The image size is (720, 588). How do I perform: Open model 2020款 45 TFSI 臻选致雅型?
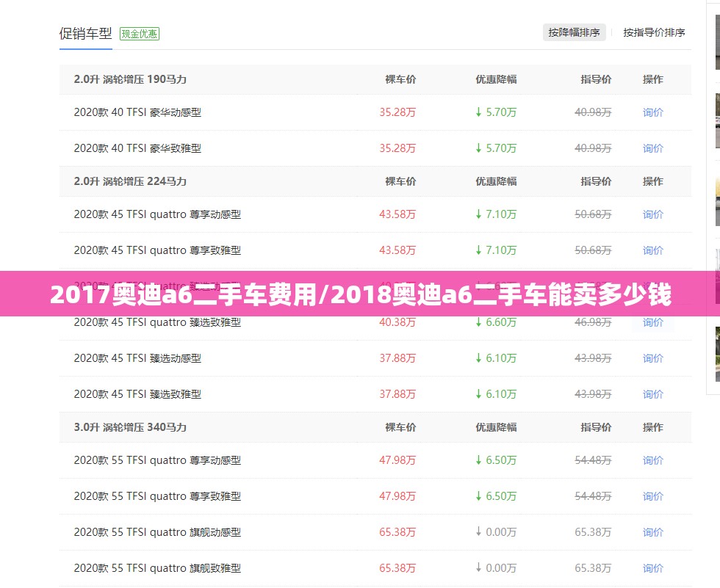[137, 394]
